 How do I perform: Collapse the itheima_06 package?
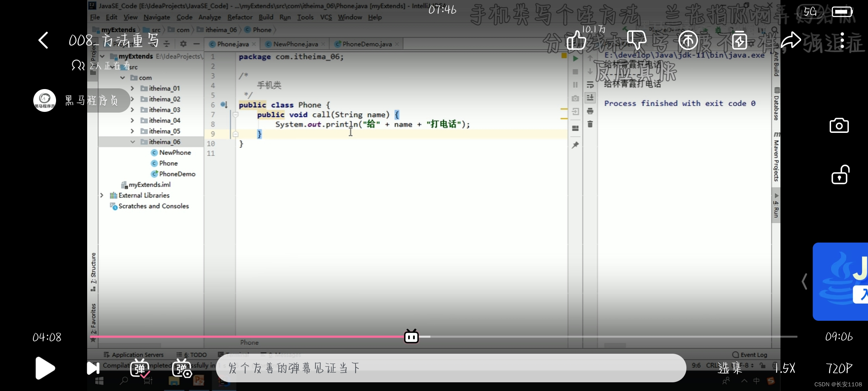tap(132, 142)
